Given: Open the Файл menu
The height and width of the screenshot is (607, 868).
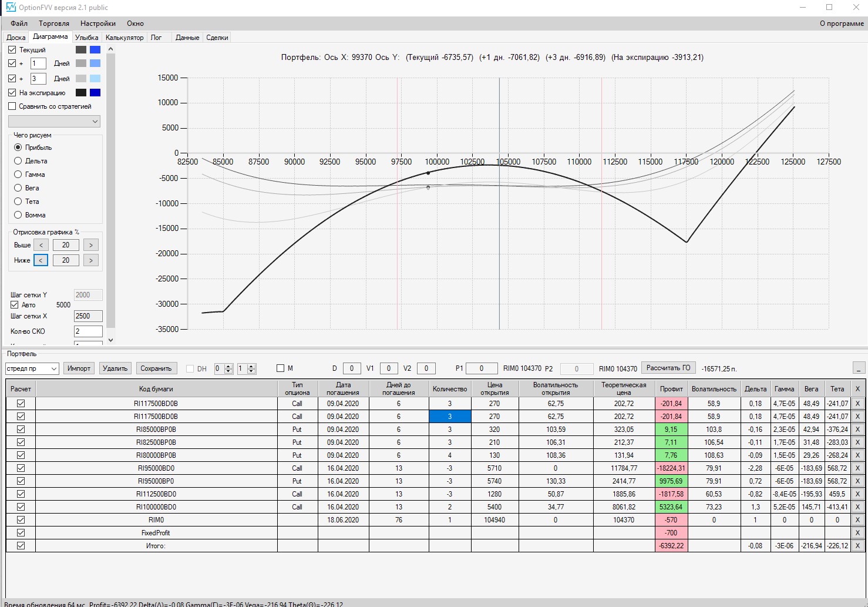Looking at the screenshot, I should point(19,24).
